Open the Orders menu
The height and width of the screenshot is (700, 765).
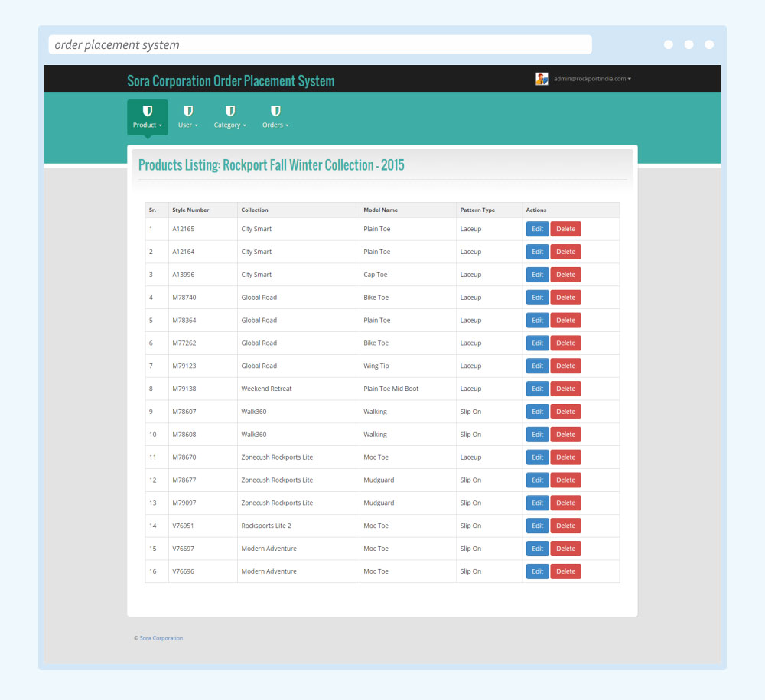pos(275,117)
